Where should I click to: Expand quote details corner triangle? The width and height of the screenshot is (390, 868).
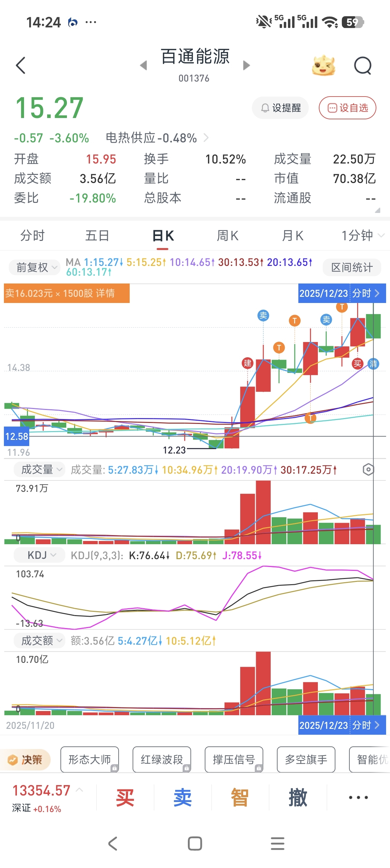pos(378,210)
